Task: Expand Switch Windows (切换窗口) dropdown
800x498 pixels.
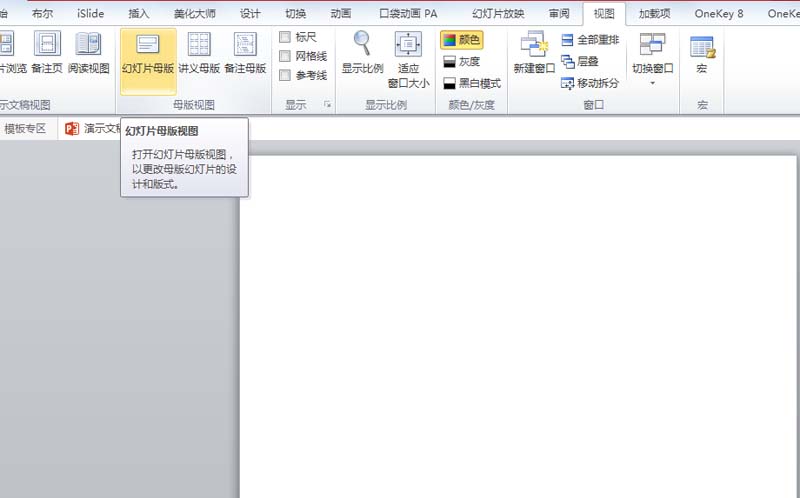Action: coord(653,60)
